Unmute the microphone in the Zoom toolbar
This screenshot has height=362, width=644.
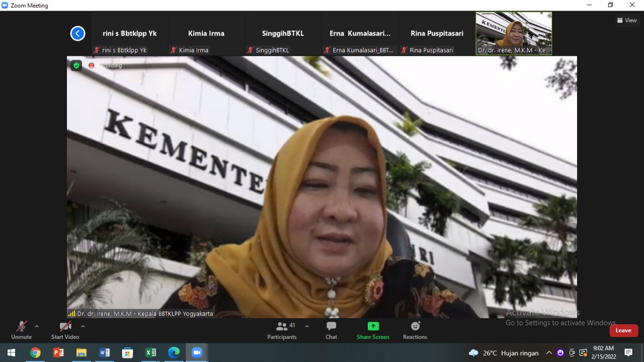(x=21, y=331)
